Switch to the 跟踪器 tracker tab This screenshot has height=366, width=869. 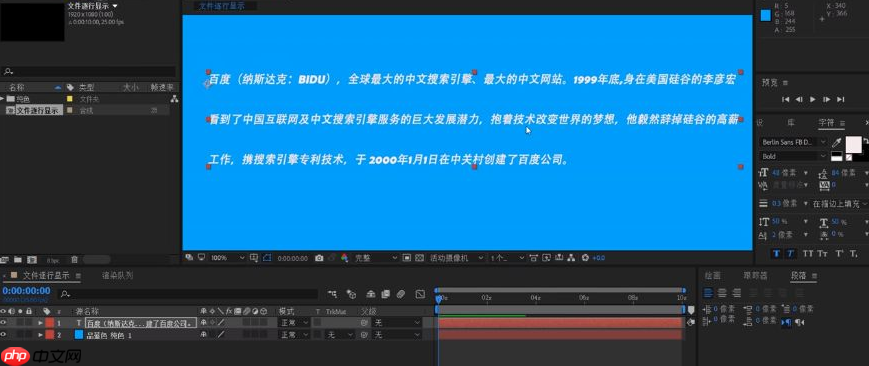(x=755, y=275)
